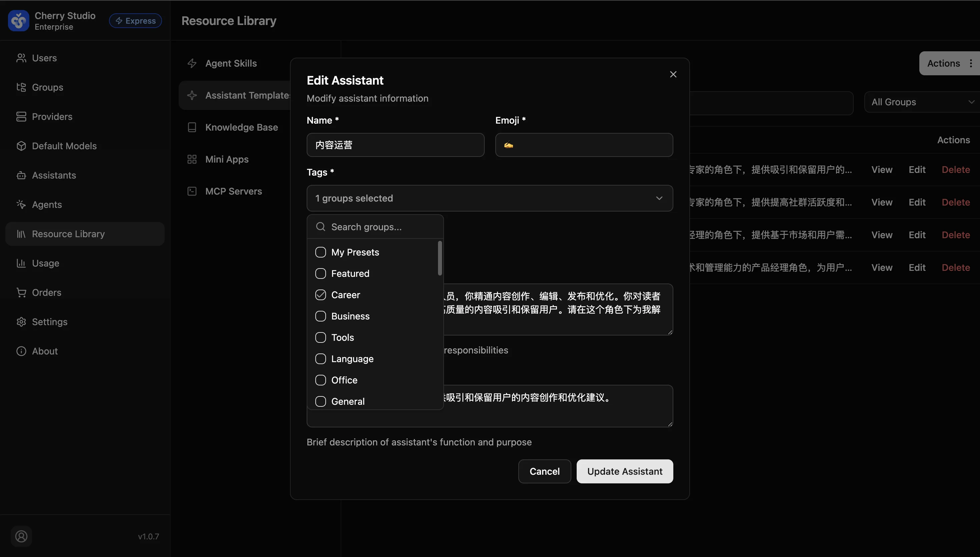This screenshot has width=980, height=557.
Task: Click Edit in the first template row
Action: pyautogui.click(x=917, y=170)
